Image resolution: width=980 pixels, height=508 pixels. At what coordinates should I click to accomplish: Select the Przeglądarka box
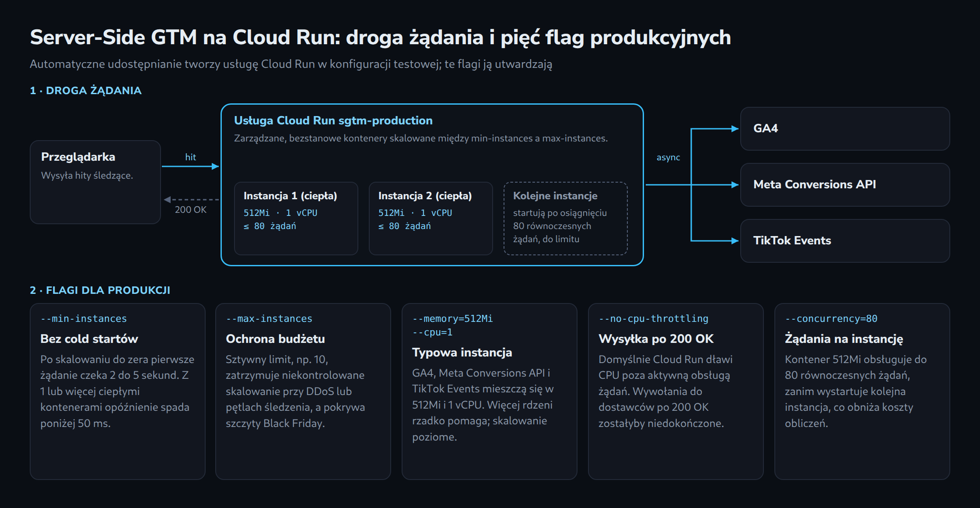pos(95,182)
